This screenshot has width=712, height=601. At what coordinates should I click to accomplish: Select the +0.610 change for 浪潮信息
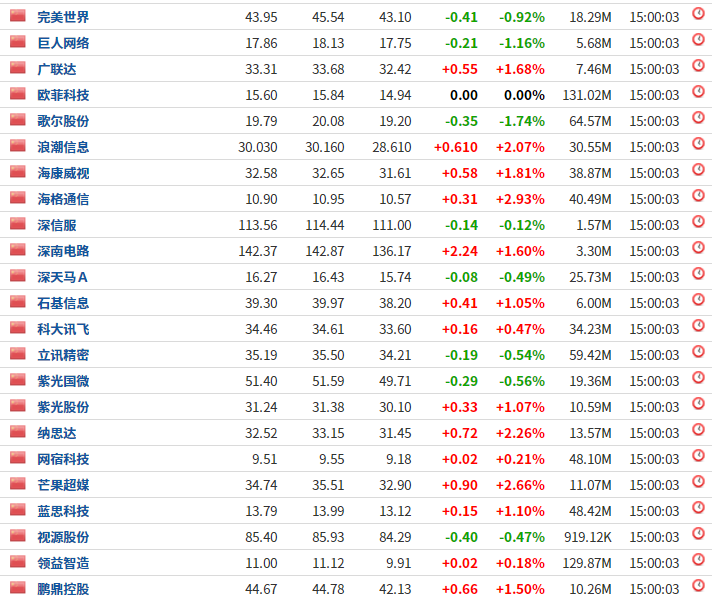(x=455, y=147)
